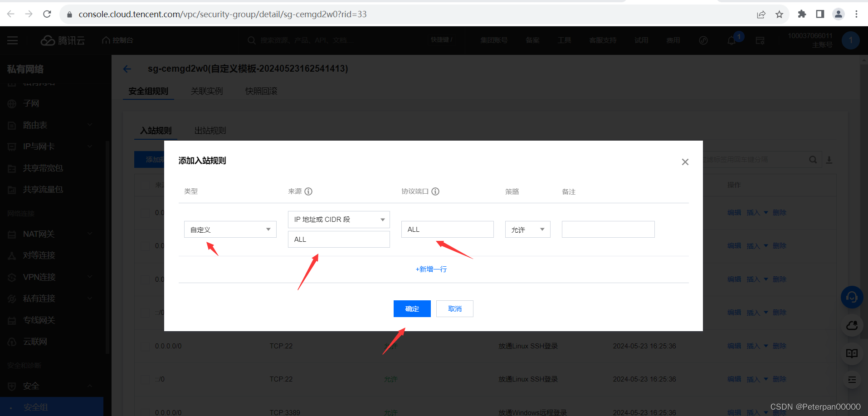Image resolution: width=868 pixels, height=416 pixels.
Task: Toggle the browser side panel icon
Action: pos(820,14)
